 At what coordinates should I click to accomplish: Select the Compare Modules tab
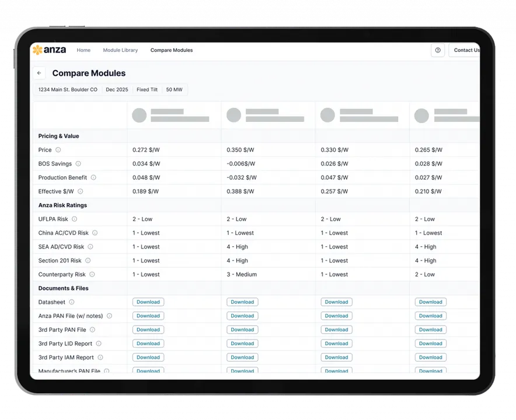(172, 50)
